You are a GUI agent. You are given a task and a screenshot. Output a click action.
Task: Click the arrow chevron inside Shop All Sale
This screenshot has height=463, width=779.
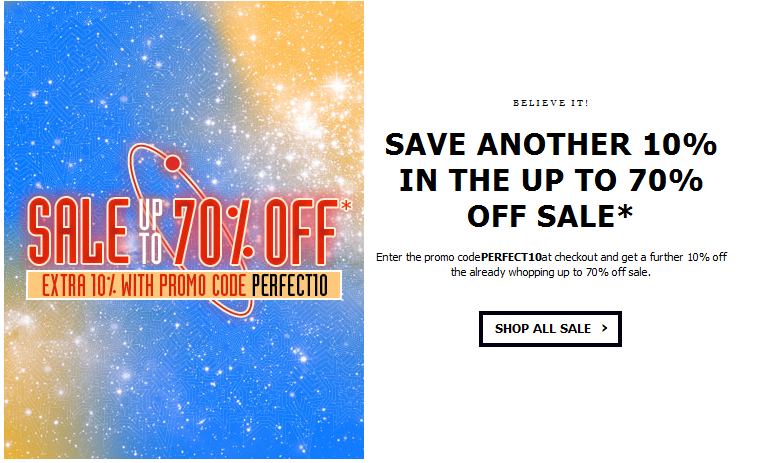604,328
